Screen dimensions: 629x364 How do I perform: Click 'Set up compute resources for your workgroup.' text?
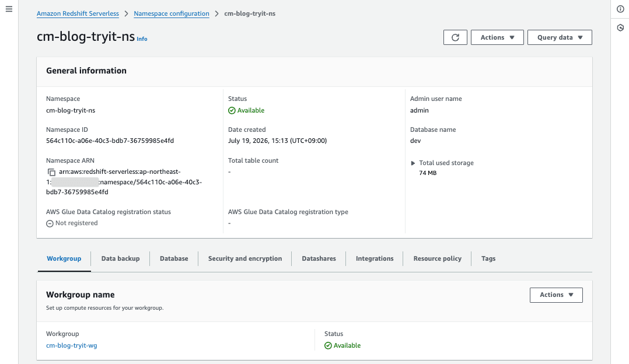pos(104,308)
